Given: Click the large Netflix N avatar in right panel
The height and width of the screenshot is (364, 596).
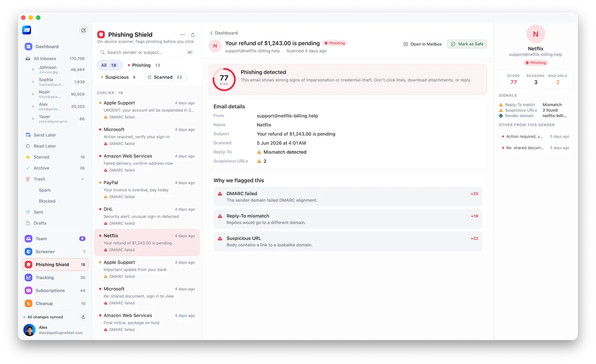Looking at the screenshot, I should click(535, 34).
